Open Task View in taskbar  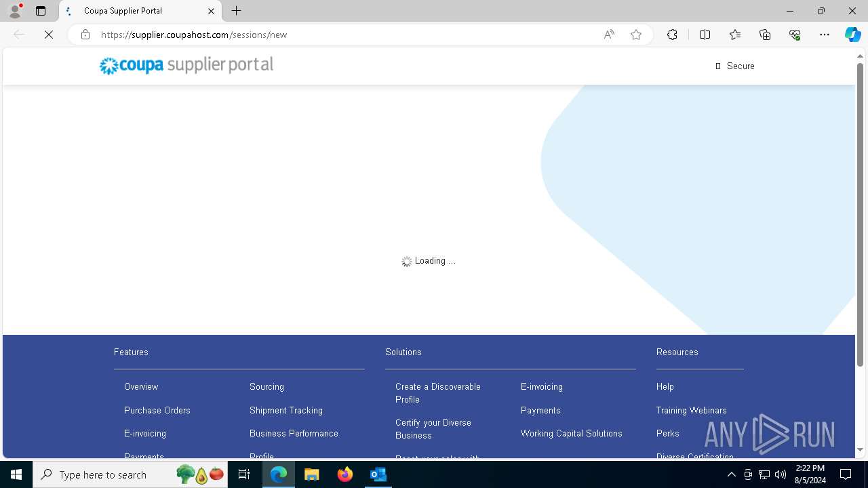(x=244, y=474)
